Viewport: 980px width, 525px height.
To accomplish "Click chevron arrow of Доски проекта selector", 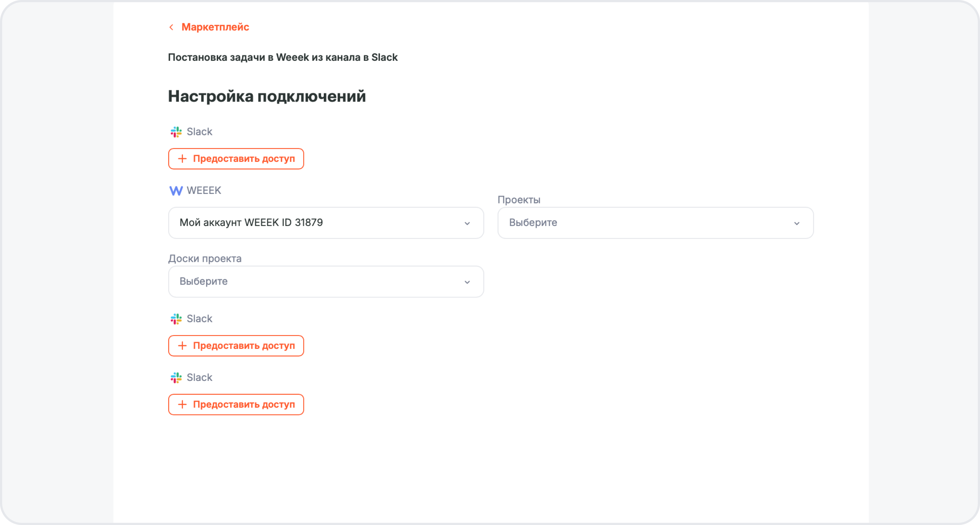I will (467, 282).
